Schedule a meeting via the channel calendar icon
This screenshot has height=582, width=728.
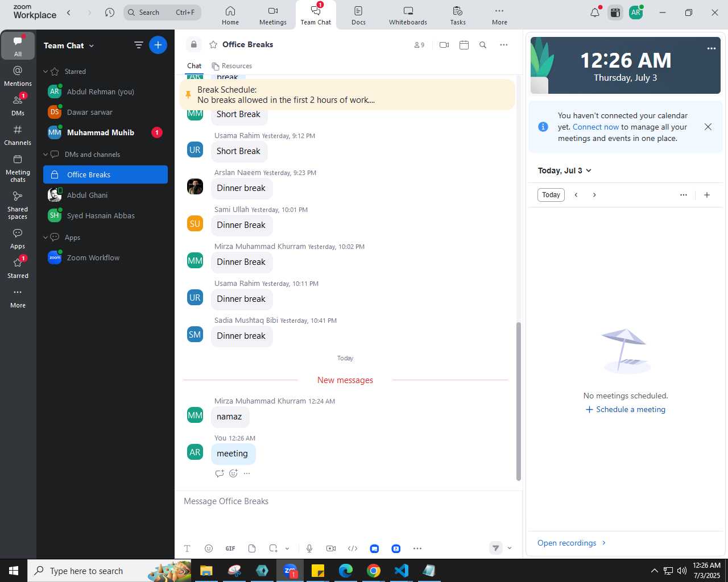(x=464, y=45)
